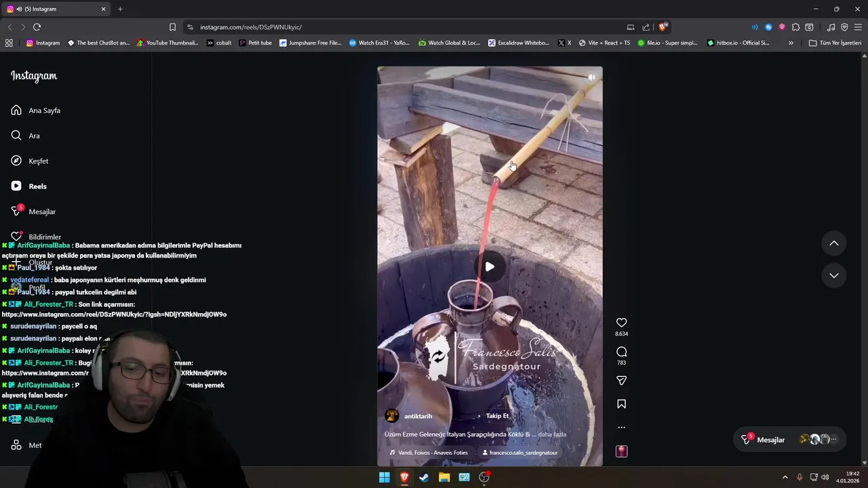Open the cobalt bookmark

click(x=219, y=43)
